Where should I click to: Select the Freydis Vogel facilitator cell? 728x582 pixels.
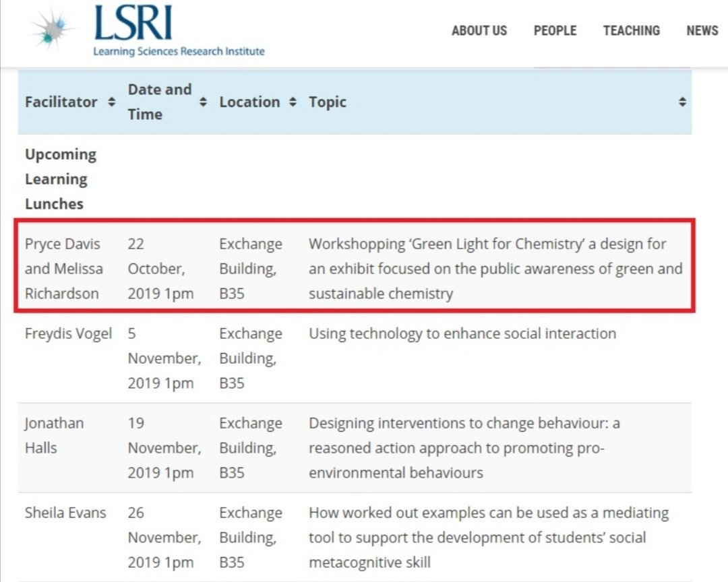[x=68, y=333]
